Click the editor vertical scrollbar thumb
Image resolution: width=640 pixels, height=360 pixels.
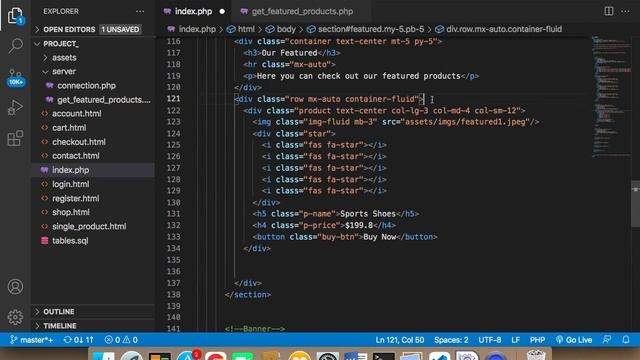(636, 203)
